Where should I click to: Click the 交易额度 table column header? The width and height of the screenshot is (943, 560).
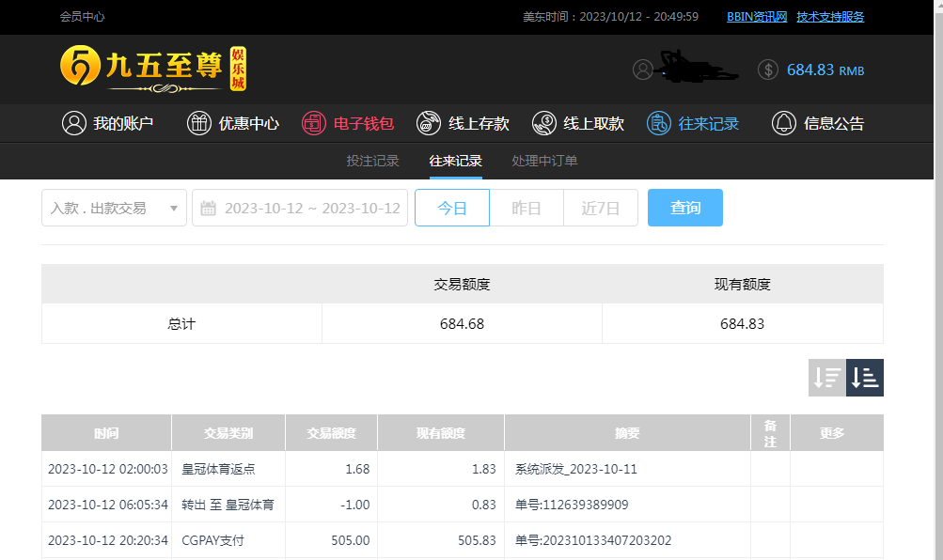(x=331, y=432)
